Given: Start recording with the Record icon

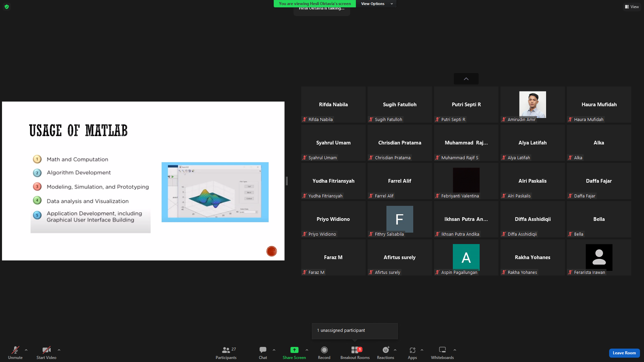Looking at the screenshot, I should pos(324,350).
